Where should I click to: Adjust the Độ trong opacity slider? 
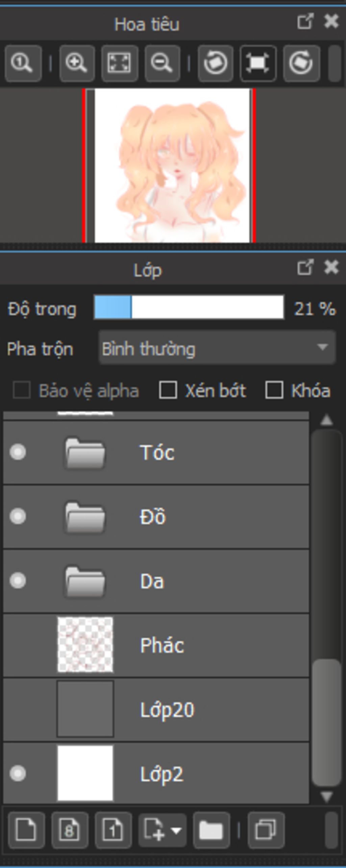[189, 307]
